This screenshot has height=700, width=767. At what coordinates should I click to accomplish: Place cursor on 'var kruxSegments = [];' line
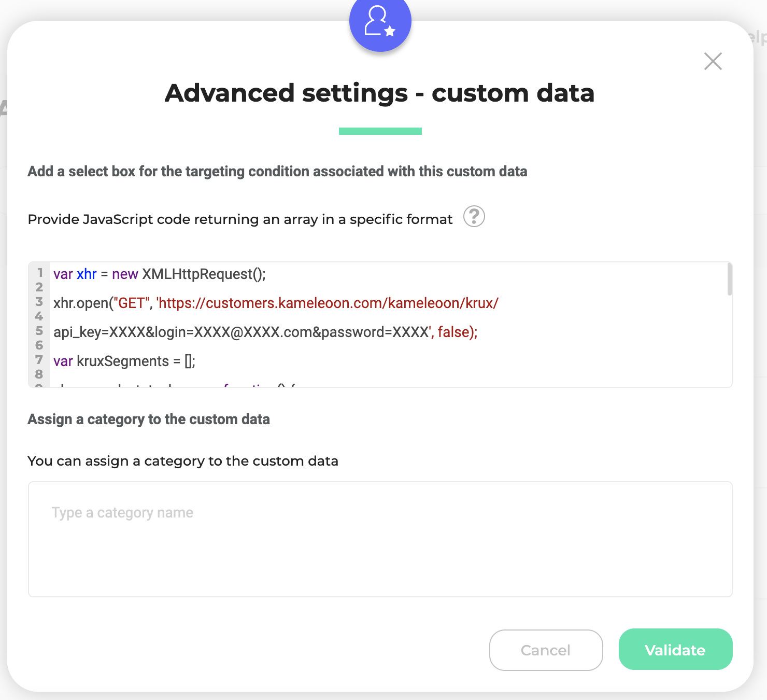(x=124, y=361)
